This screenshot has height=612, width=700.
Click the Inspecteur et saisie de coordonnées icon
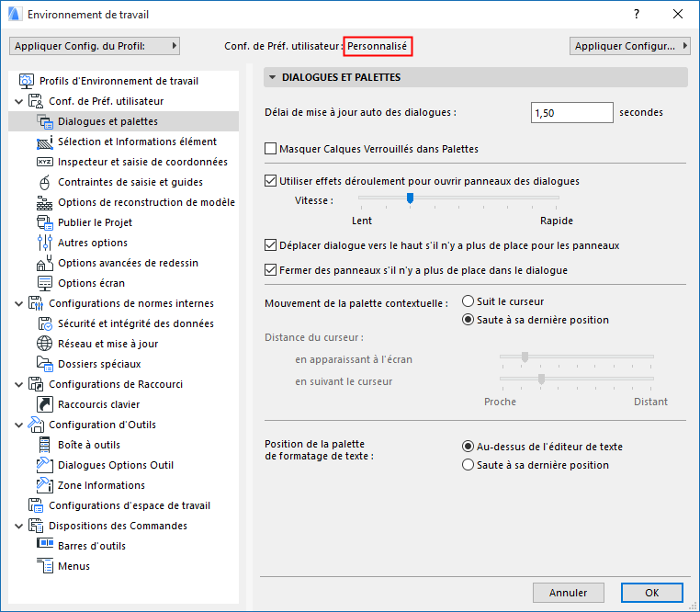(x=45, y=162)
